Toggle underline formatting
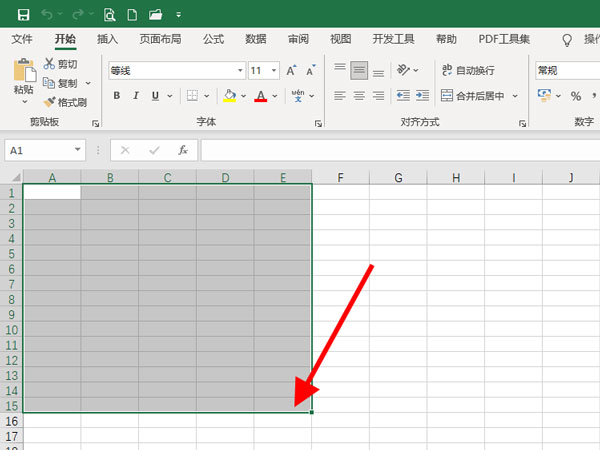Viewport: 600px width, 450px height. tap(158, 96)
